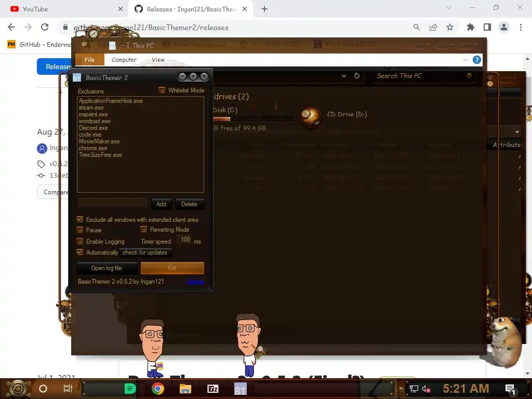Go back in Chrome
Viewport: 532px width, 399px height.
[x=11, y=27]
